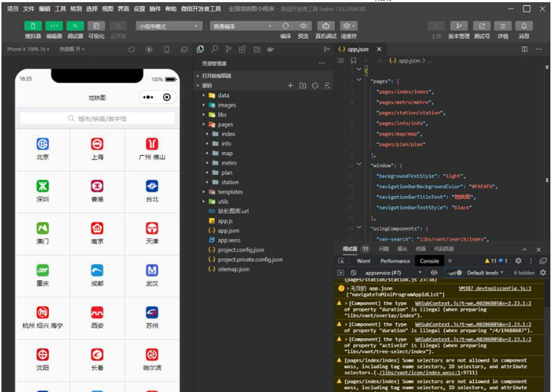Tap the Beijing metro icon

pyautogui.click(x=42, y=144)
